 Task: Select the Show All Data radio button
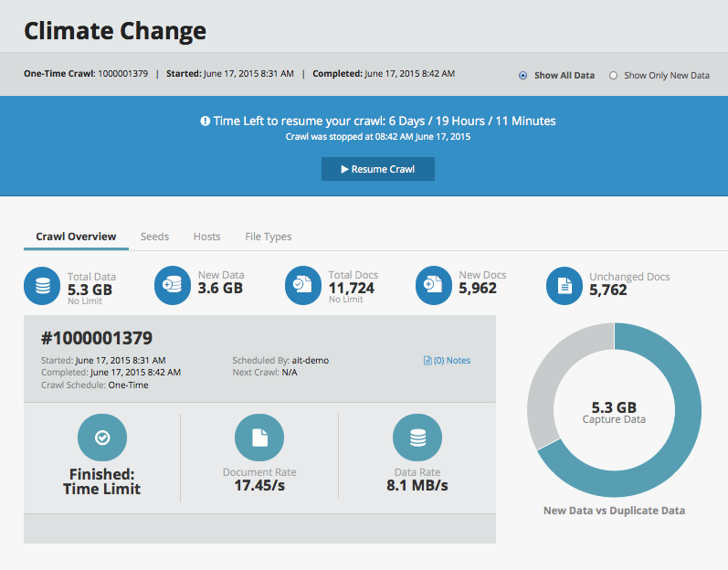[523, 76]
